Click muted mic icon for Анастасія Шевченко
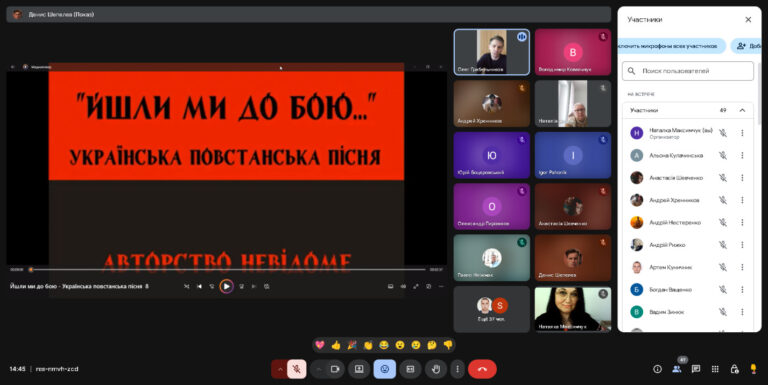Image resolution: width=768 pixels, height=385 pixels. (722, 178)
